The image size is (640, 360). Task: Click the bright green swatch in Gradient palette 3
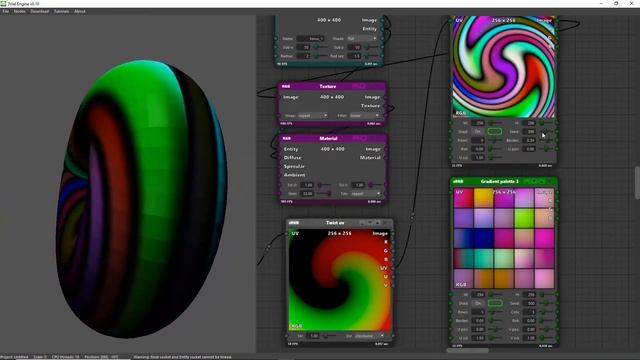coord(524,218)
